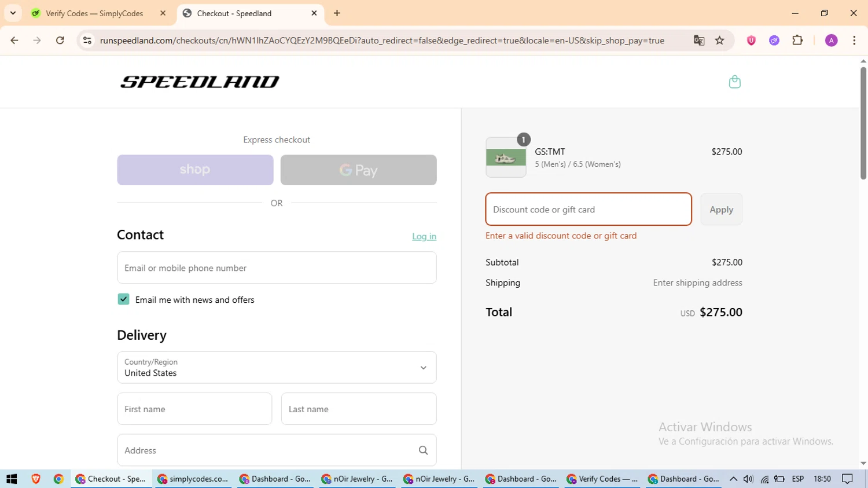Click the GS:TMT product name
Screen dimensions: 868x488
[550, 152]
